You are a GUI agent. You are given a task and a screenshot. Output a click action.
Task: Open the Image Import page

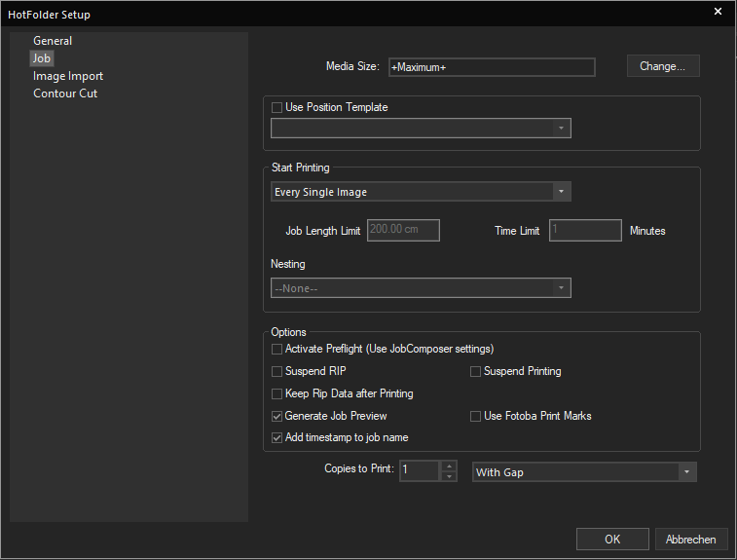pos(68,76)
